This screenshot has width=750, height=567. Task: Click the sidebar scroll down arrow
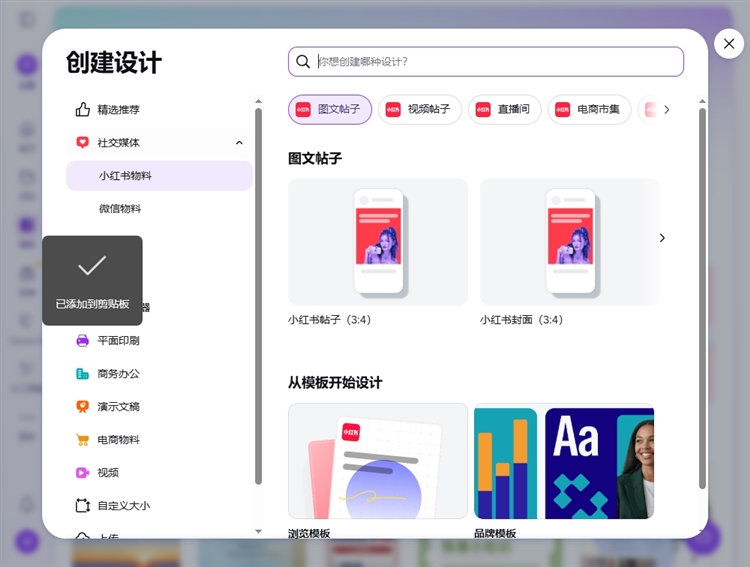point(258,531)
